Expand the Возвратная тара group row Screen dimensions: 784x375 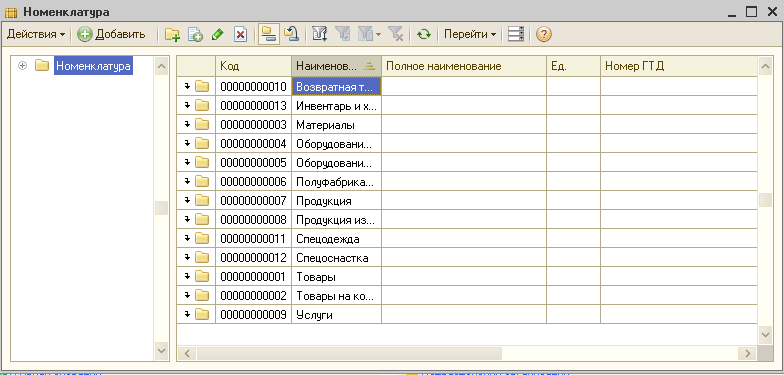[188, 86]
